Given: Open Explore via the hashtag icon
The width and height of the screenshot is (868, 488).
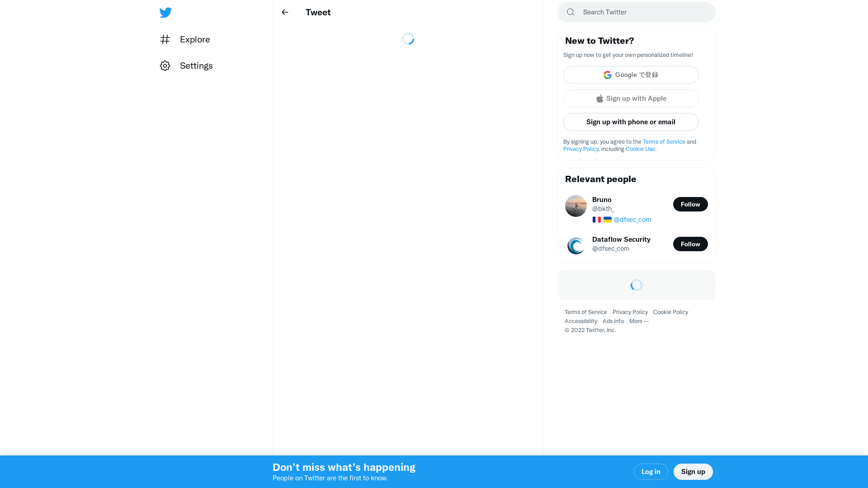Looking at the screenshot, I should pos(165,39).
